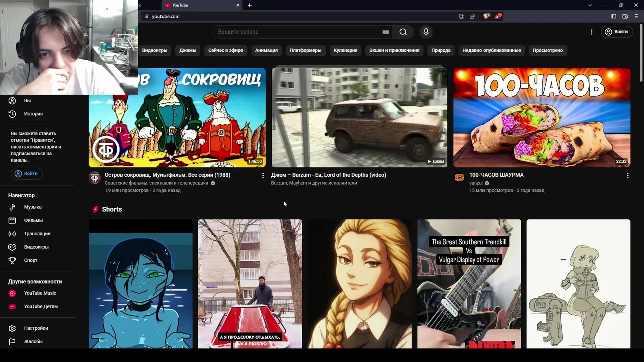Select the Анимация filter chip
The height and width of the screenshot is (362, 644).
(266, 50)
